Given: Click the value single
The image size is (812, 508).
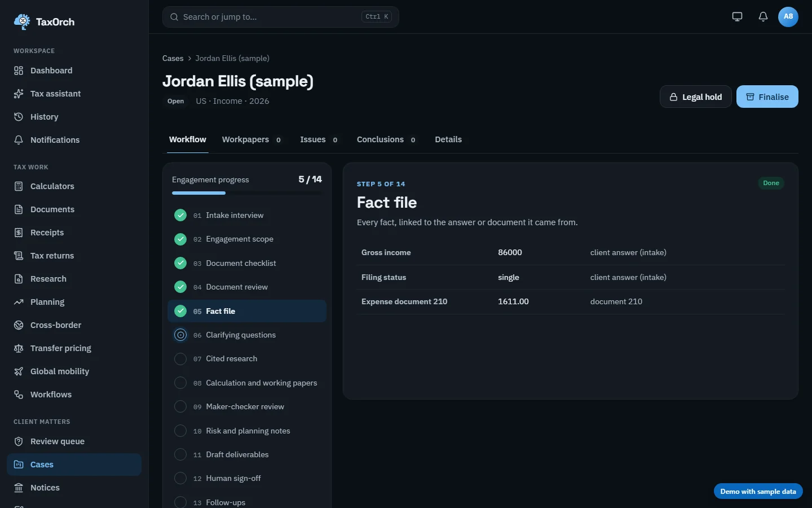Looking at the screenshot, I should [509, 277].
